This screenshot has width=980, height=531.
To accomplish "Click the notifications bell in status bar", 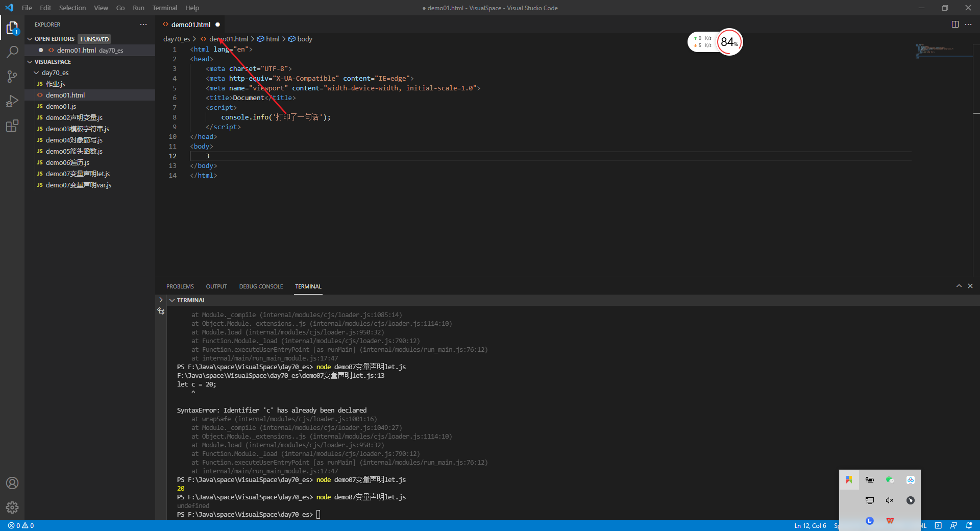I will tap(969, 525).
